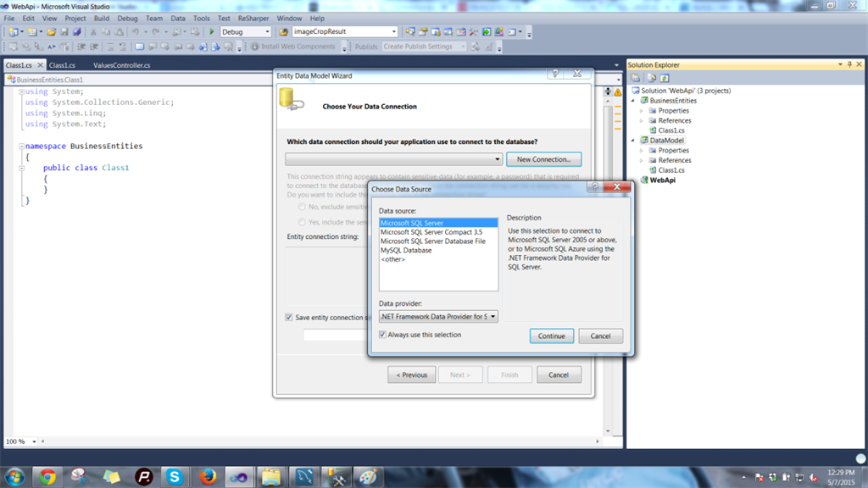Screen dimensions: 868x488
Task: Click the Windows Start orb
Action: pyautogui.click(x=14, y=477)
